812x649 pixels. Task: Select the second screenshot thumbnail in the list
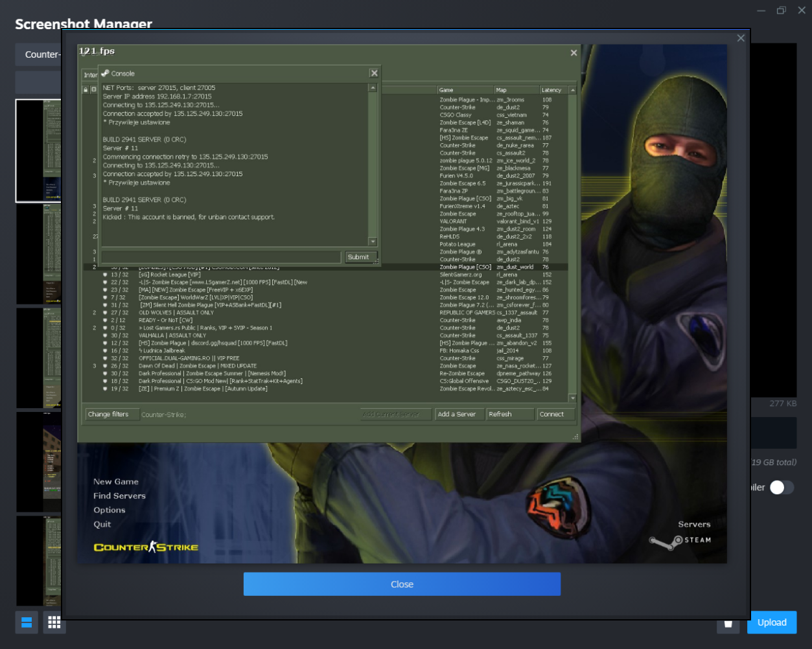[39, 254]
